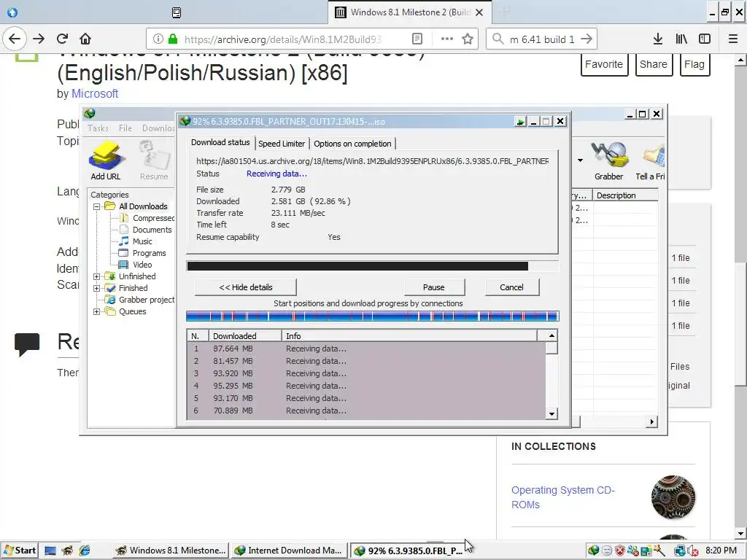Show site information for archive.org
This screenshot has width=747, height=560.
coord(158,39)
